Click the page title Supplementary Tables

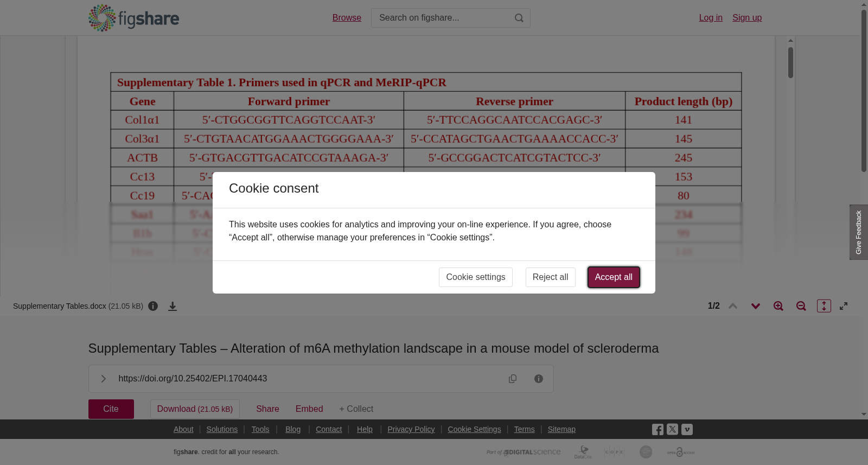(373, 348)
